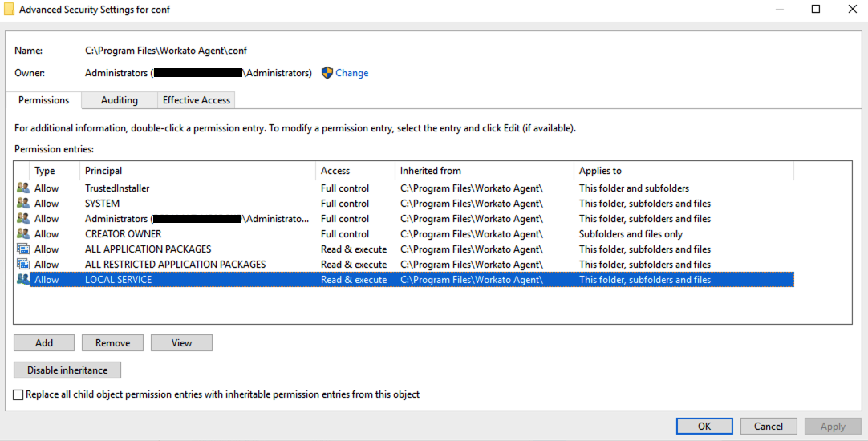868x441 pixels.
Task: Click the package icon for ALL APPLICATION PACKAGES
Action: [23, 249]
